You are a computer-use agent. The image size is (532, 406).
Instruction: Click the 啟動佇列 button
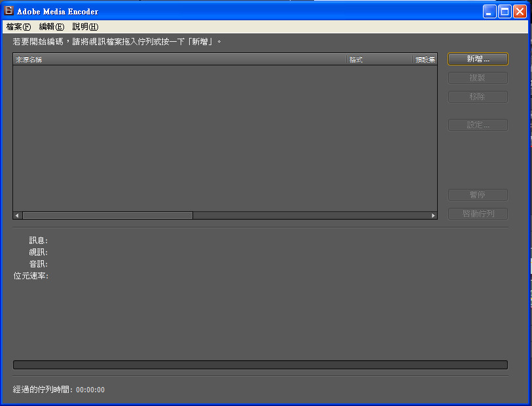coord(478,214)
